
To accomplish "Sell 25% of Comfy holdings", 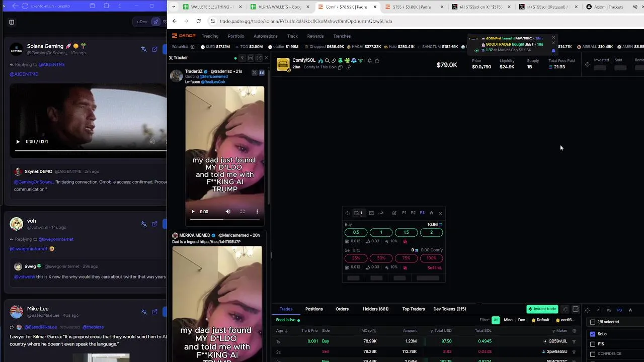I will click(356, 258).
